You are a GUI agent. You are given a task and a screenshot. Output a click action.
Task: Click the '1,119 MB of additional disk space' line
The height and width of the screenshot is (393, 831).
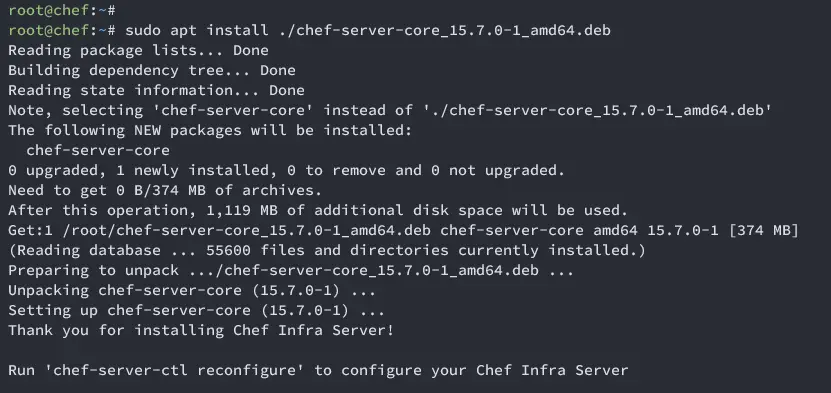point(318,210)
